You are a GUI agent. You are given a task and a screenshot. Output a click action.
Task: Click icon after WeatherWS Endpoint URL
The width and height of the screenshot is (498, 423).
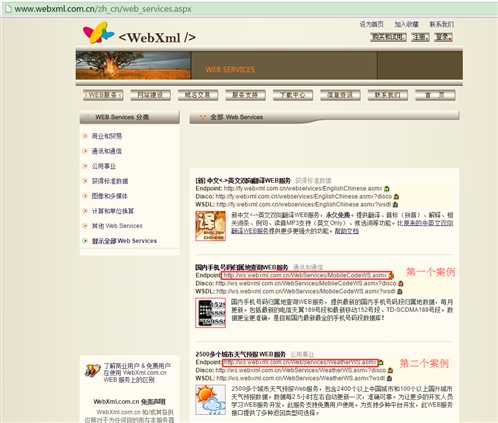pos(381,362)
